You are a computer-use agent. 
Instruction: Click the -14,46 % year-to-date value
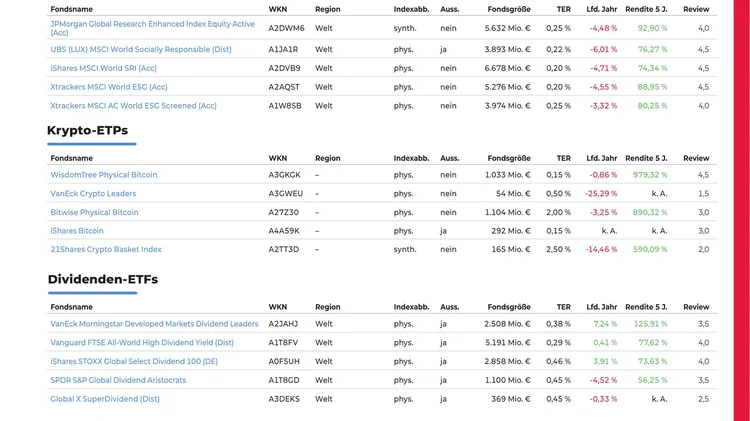[x=601, y=249]
